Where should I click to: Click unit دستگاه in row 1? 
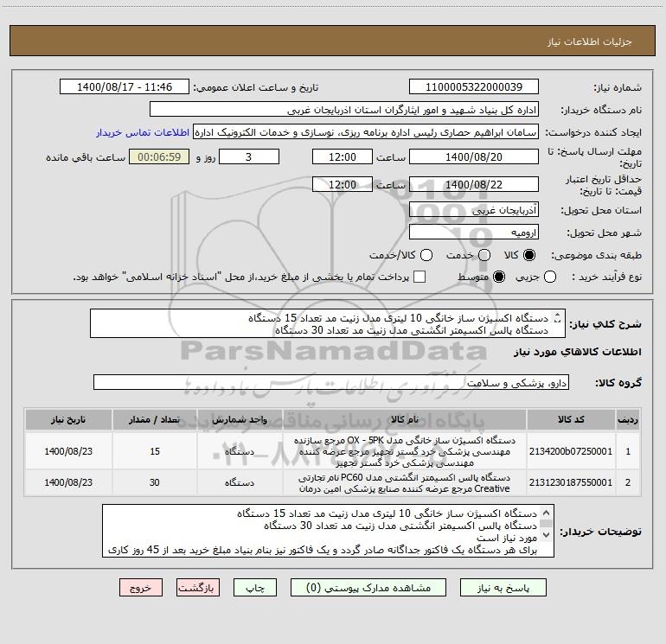tap(240, 451)
